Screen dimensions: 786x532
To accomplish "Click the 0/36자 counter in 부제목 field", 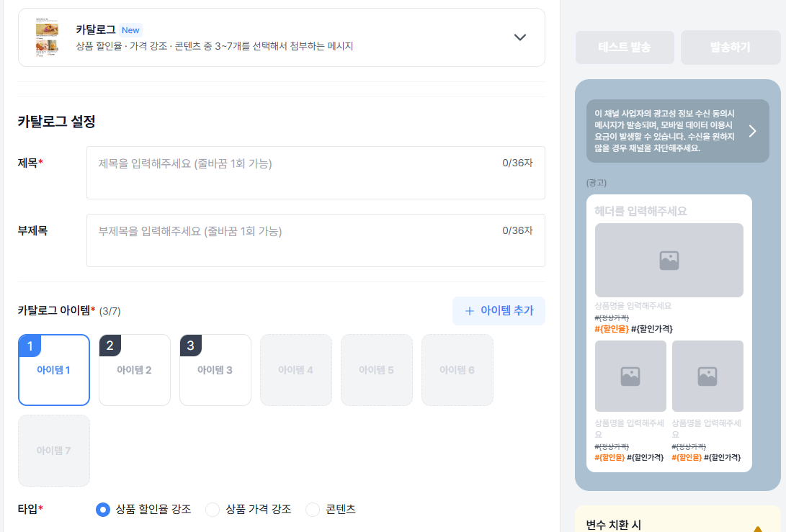I will [517, 231].
